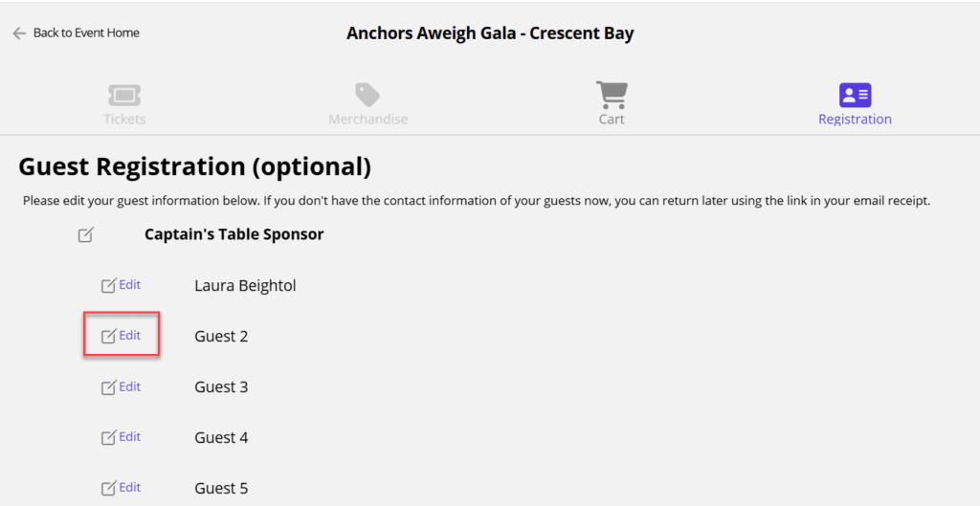Click pencil icon next to Guest 3
The image size is (980, 506).
click(109, 387)
